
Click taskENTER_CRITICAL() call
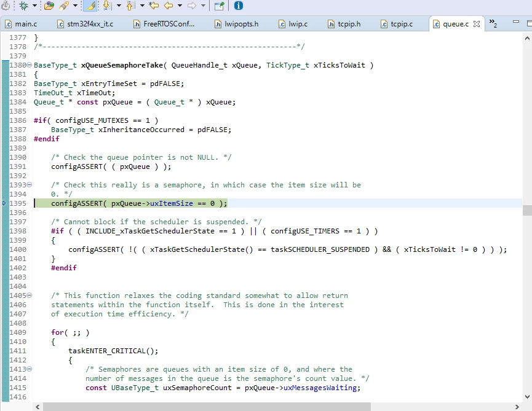point(113,351)
